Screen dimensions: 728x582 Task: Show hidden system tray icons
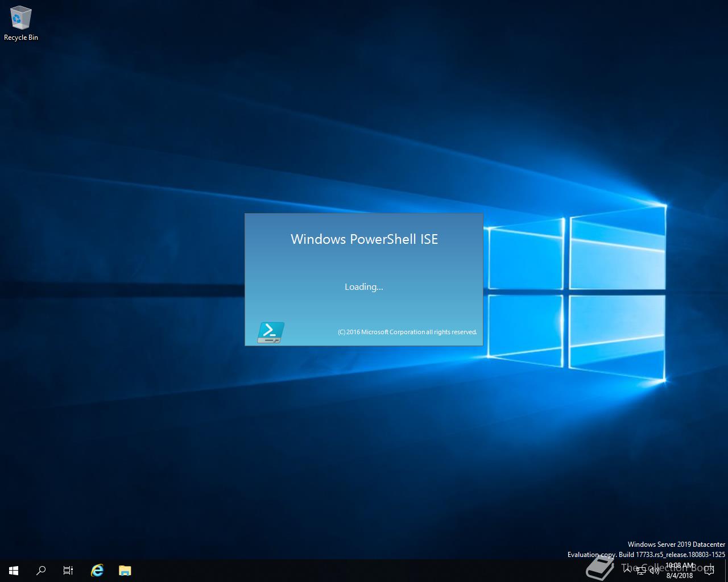pyautogui.click(x=627, y=570)
